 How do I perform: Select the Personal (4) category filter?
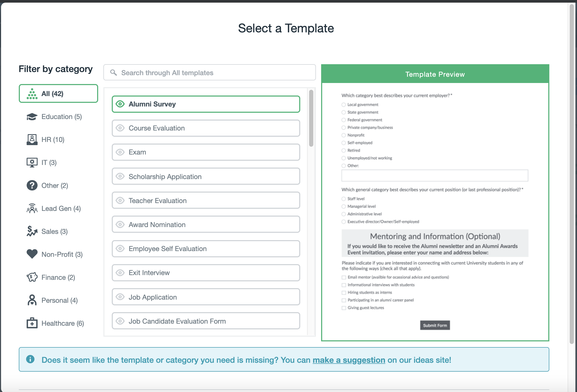[59, 300]
